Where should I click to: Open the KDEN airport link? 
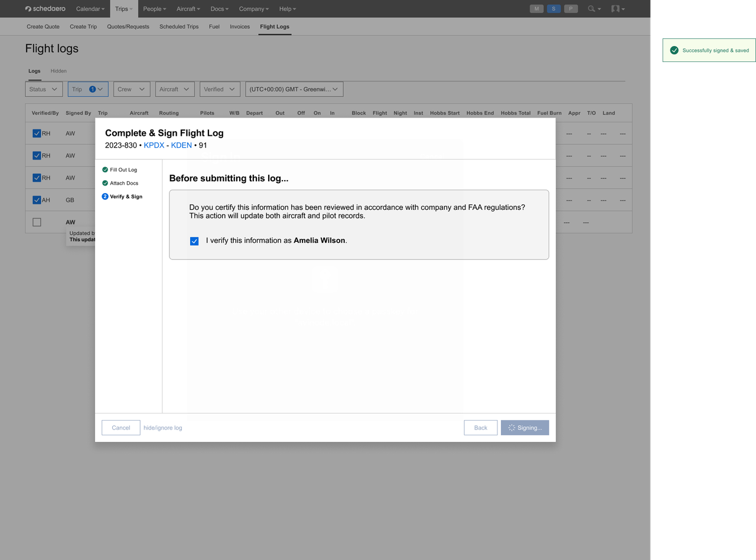(x=181, y=145)
